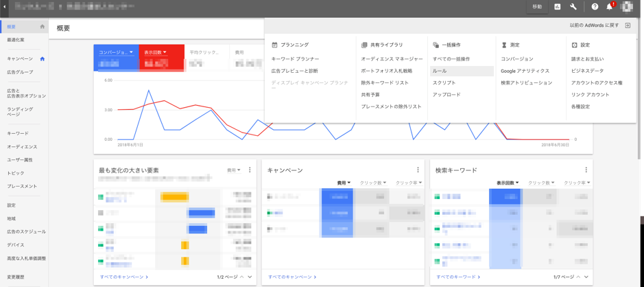Click home icon next to 概要 in sidebar

point(43,27)
